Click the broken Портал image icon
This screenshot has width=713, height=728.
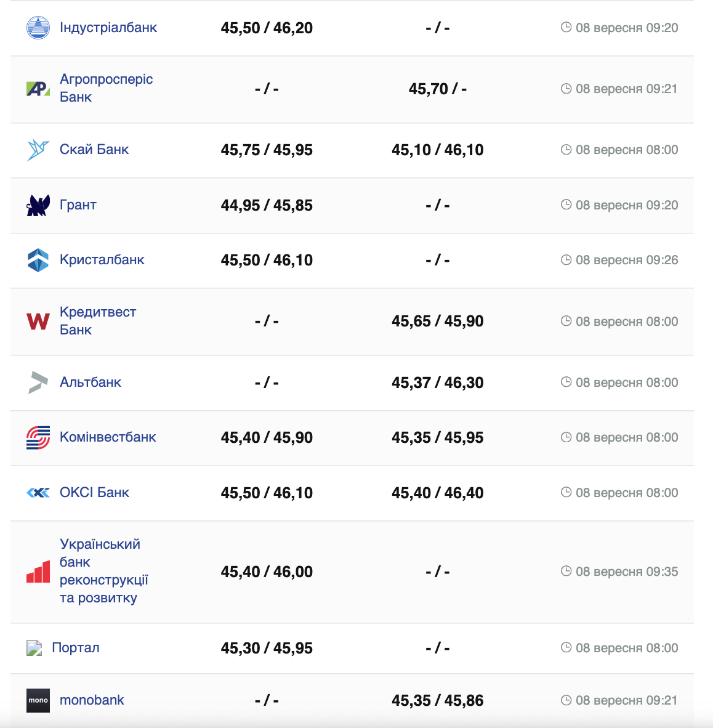click(x=34, y=648)
